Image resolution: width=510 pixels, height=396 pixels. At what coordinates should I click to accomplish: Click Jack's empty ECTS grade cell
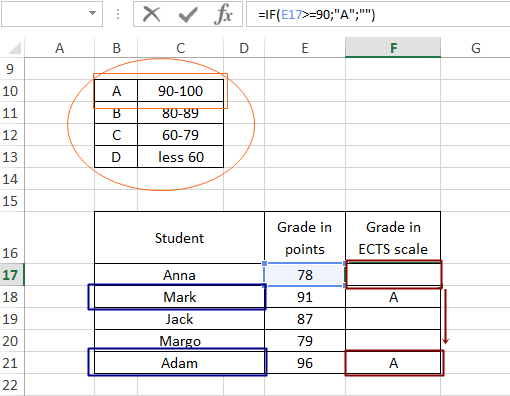(393, 319)
